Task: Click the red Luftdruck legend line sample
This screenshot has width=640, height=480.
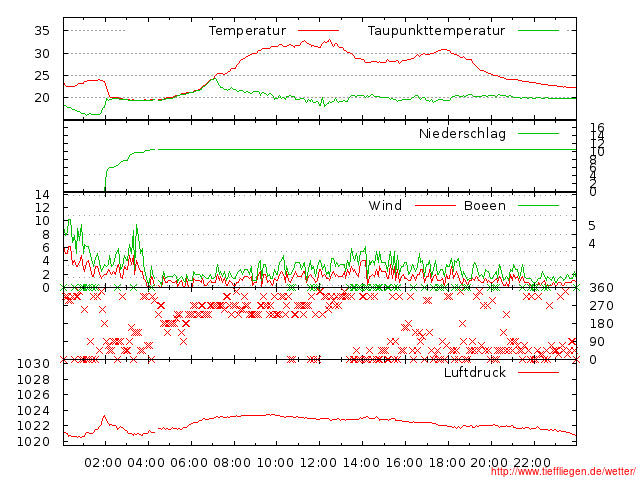Action: tap(538, 372)
